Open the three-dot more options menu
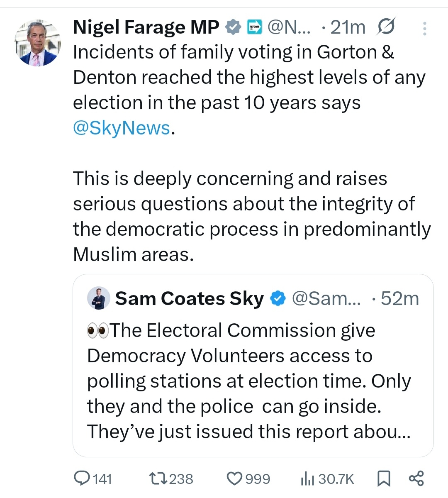 [424, 28]
